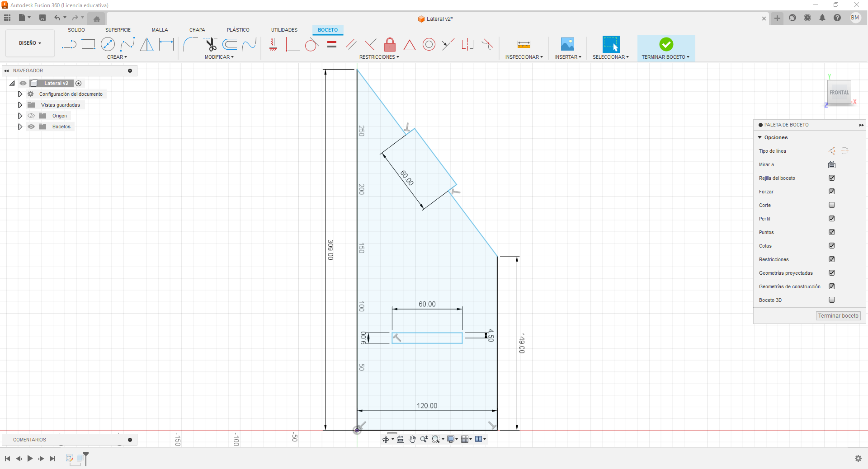Save the document with the disk icon
Image resolution: width=868 pixels, height=469 pixels.
[42, 18]
